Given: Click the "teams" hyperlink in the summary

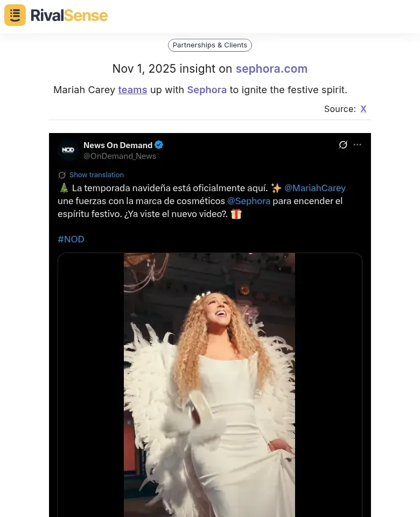Looking at the screenshot, I should click(x=132, y=90).
